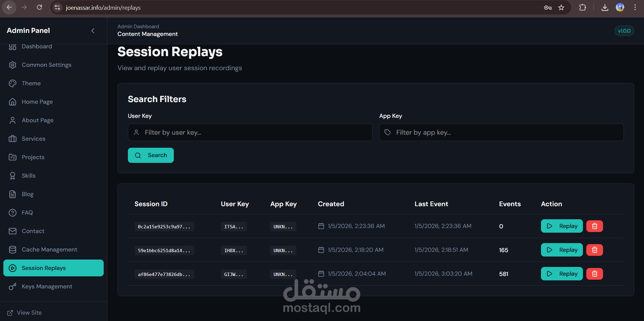Screen dimensions: 644x321
Task: Open Keys Management in the sidebar
Action: (53, 286)
